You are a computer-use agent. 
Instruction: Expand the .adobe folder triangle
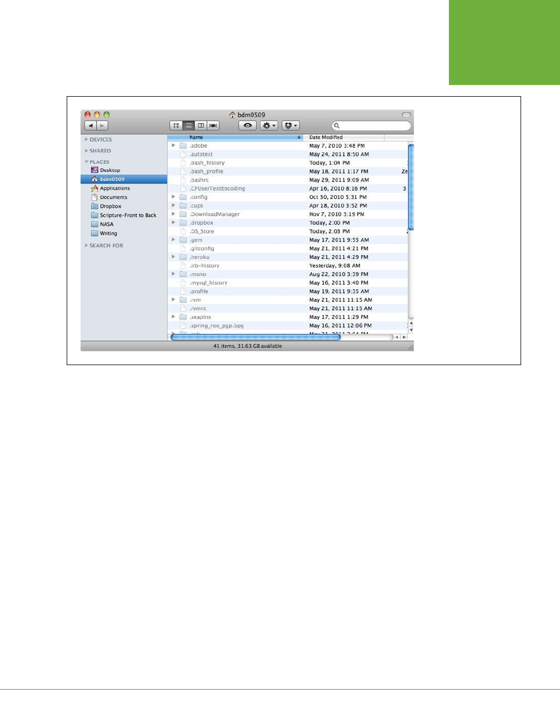coord(173,146)
